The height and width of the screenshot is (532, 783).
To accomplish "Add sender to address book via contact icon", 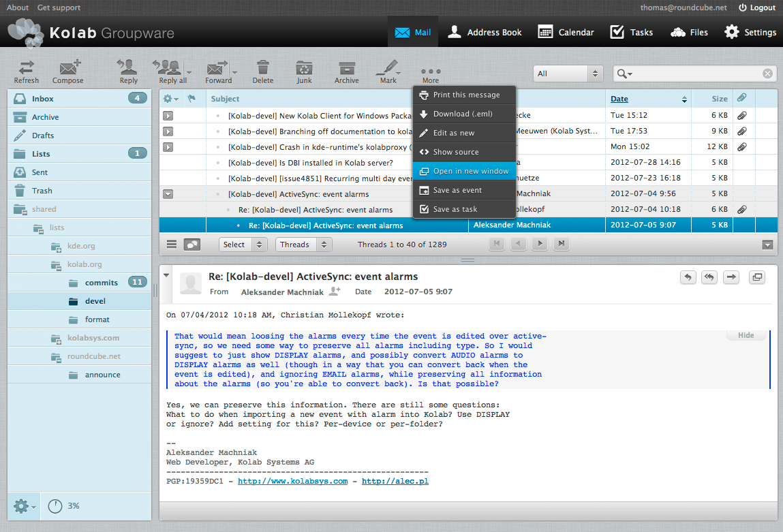I will [x=334, y=292].
